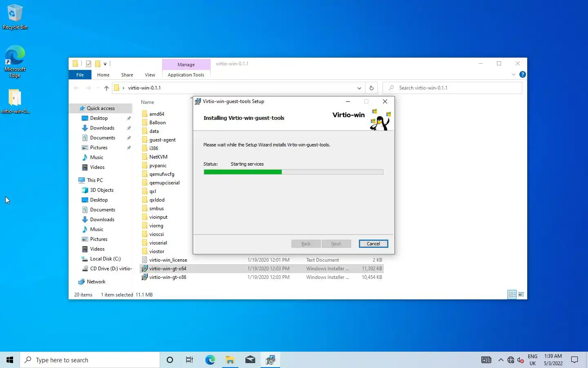
Task: Customize Quick Access Toolbar dropdown
Action: click(105, 64)
